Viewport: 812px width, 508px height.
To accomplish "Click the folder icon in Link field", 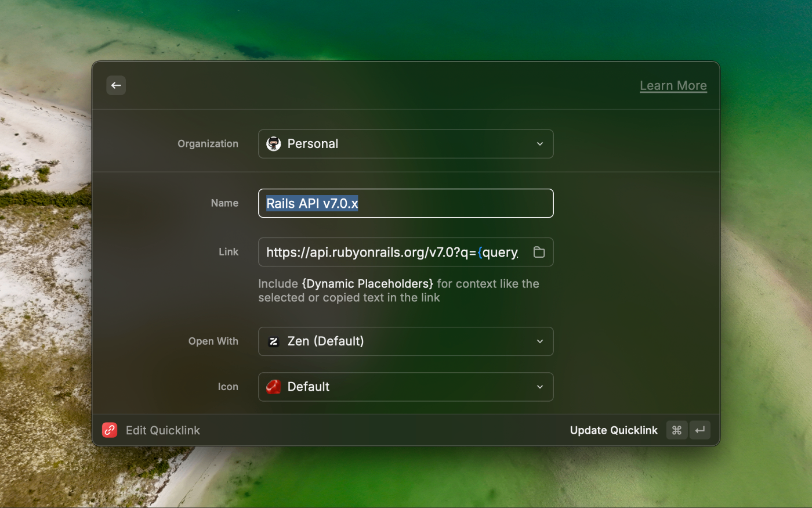I will click(x=539, y=252).
